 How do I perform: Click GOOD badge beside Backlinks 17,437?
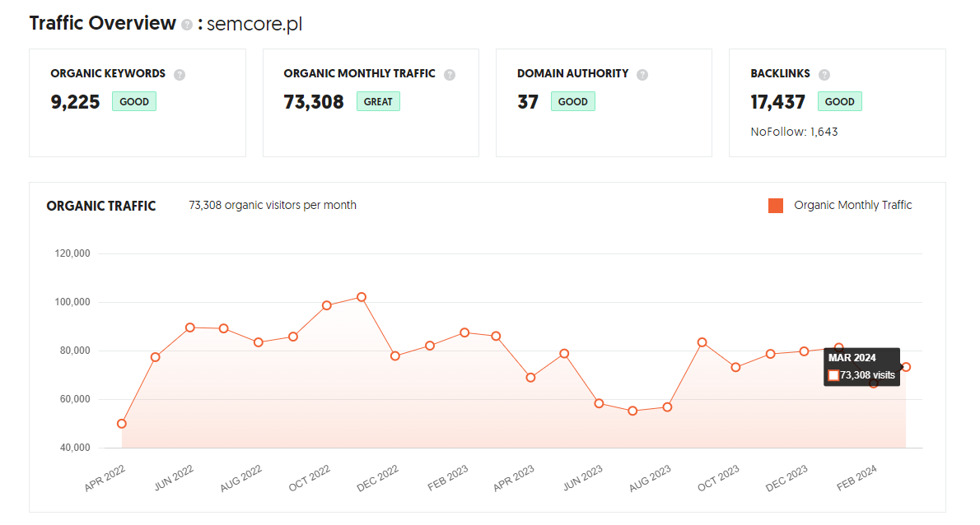839,101
